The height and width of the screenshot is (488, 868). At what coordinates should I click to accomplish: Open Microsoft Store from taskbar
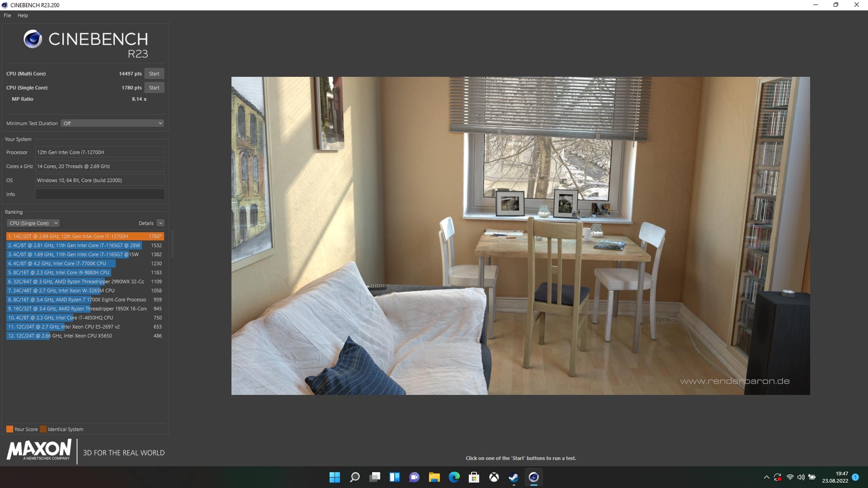(474, 477)
